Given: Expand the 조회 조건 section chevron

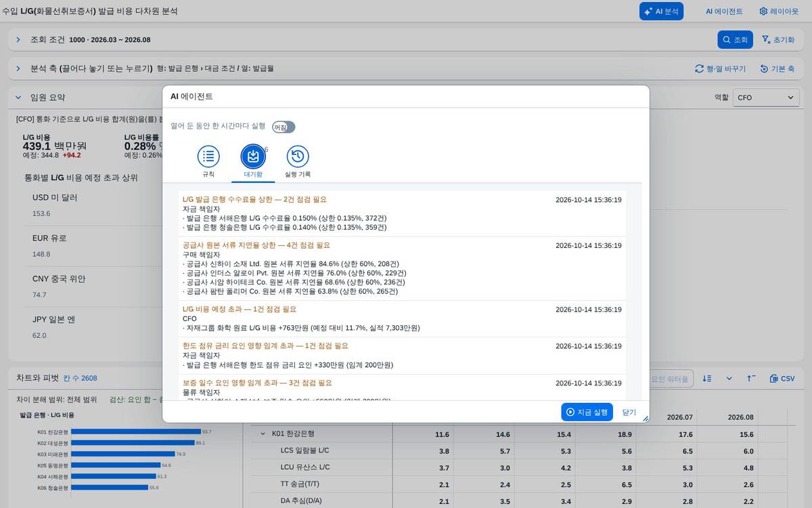Looking at the screenshot, I should tap(18, 39).
